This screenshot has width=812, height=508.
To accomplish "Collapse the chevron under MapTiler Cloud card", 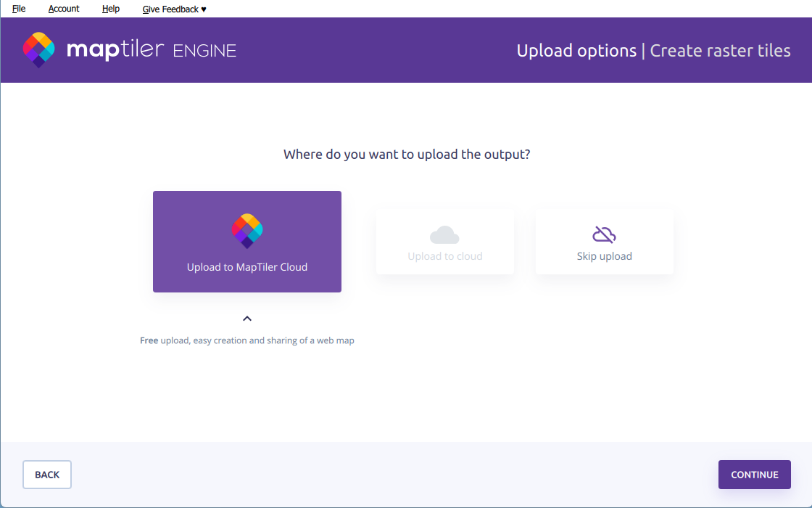I will pyautogui.click(x=247, y=319).
